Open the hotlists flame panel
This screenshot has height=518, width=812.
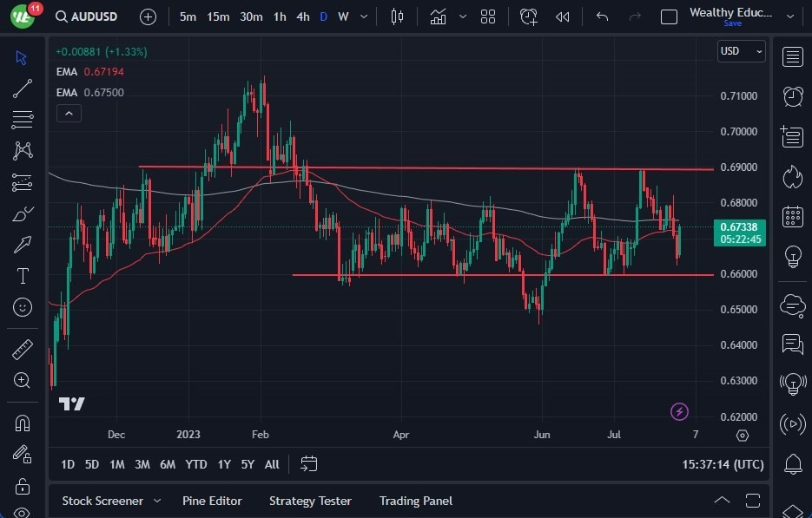click(793, 176)
